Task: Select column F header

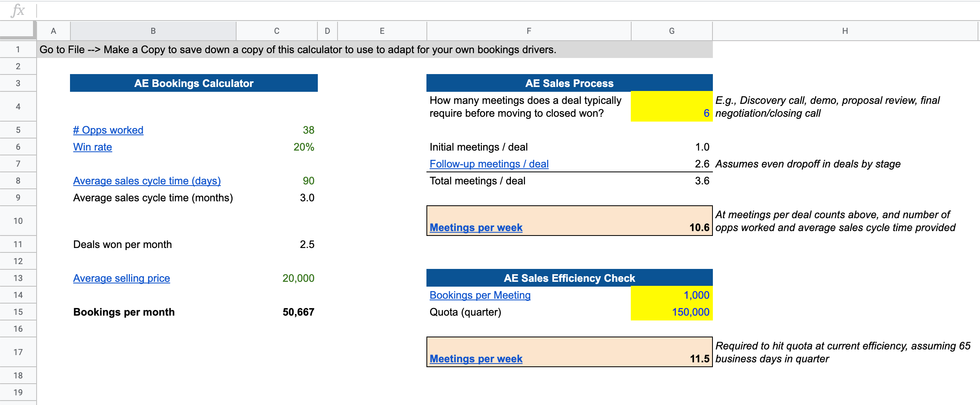Action: click(529, 31)
